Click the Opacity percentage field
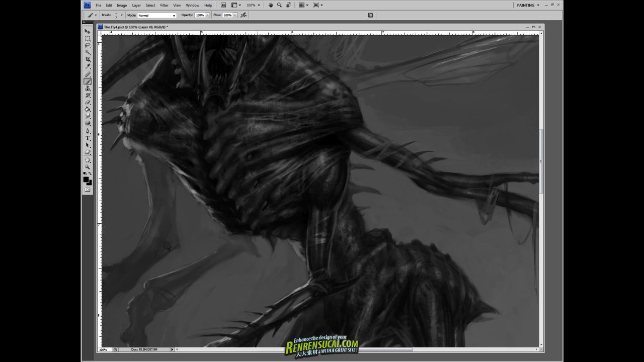The image size is (644, 362). pyautogui.click(x=200, y=15)
